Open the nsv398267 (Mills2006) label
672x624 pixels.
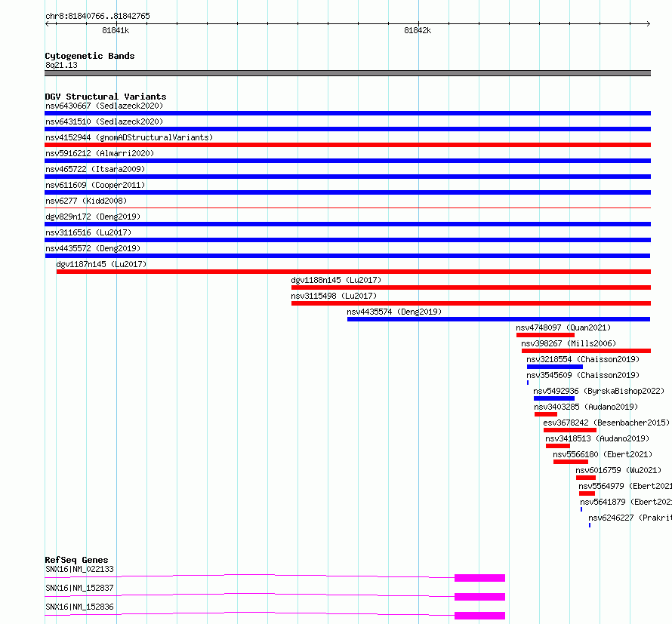point(569,343)
